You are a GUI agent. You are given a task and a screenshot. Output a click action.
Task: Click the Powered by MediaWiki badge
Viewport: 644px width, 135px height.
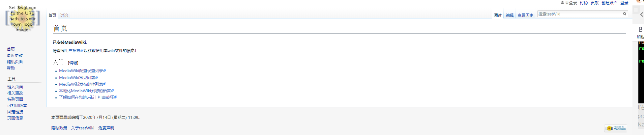coord(615,128)
